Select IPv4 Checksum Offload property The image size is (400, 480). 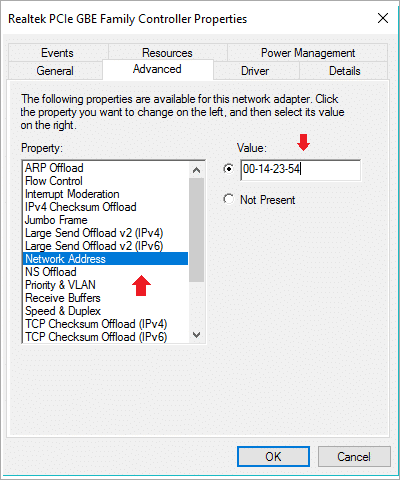pos(105,207)
